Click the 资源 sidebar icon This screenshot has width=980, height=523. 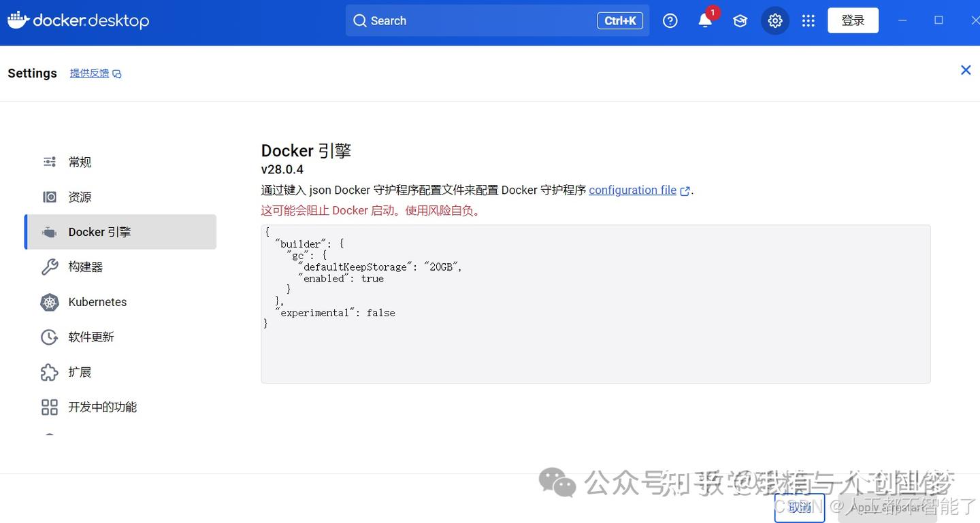click(49, 197)
